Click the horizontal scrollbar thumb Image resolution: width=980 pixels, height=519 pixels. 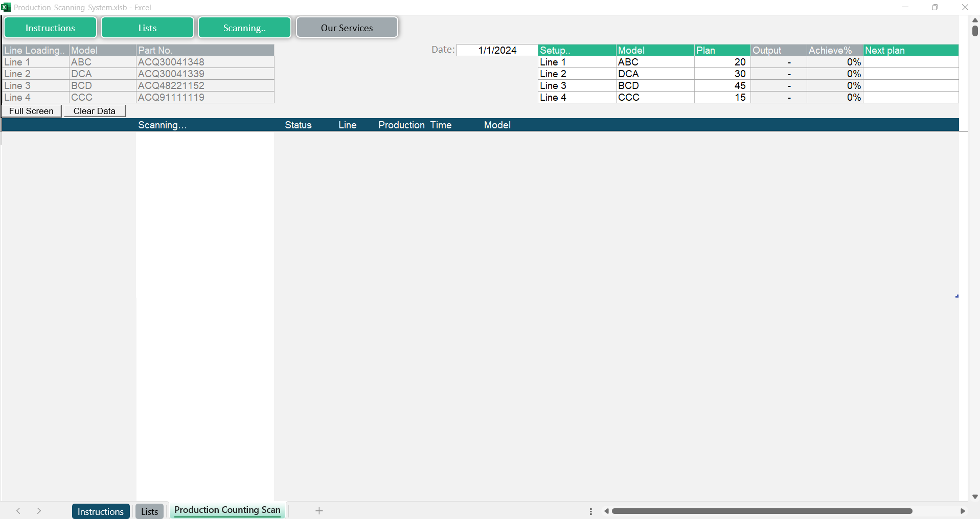point(762,511)
